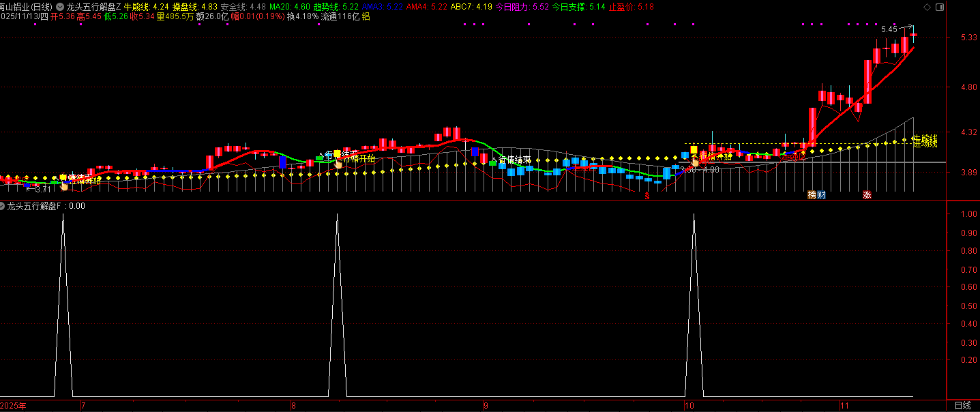The image size is (980, 412).
Task: Click the 3.90 - 4.00 range annotation
Action: [x=700, y=169]
